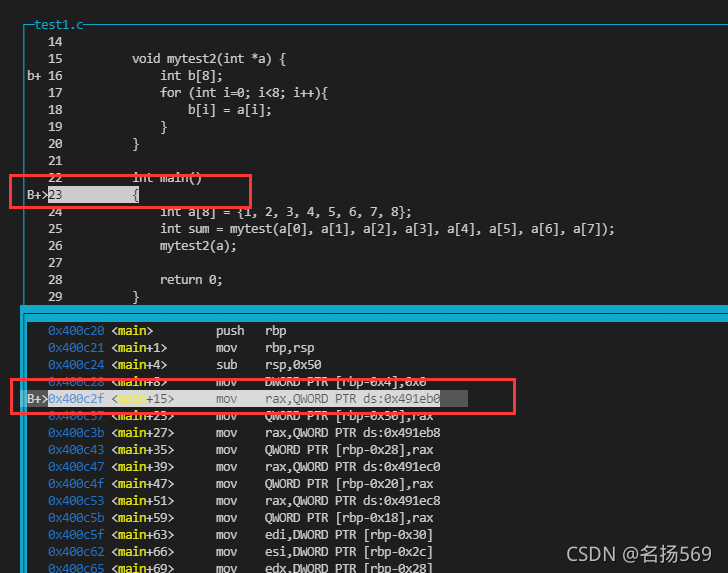
Task: Select the <main+63> instruction row
Action: tap(240, 535)
